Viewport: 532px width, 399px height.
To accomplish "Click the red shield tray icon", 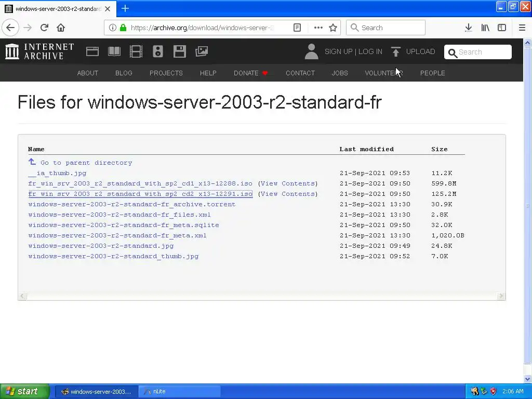I will [494, 391].
